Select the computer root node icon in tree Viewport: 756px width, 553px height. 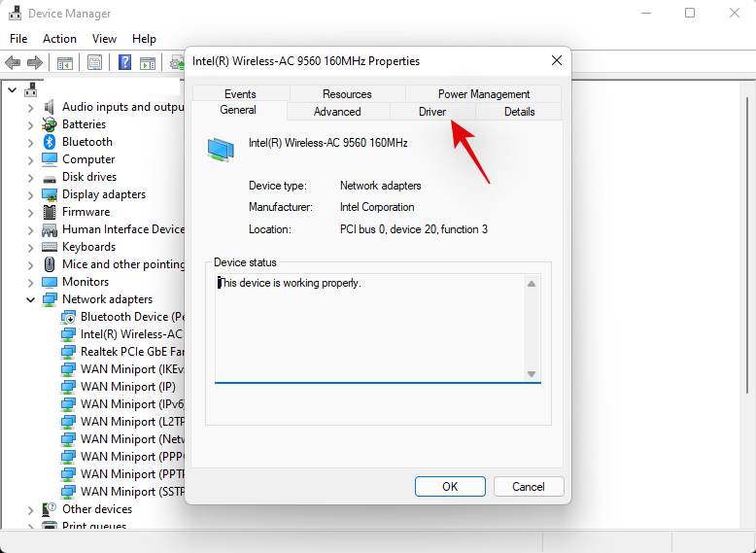pyautogui.click(x=31, y=89)
